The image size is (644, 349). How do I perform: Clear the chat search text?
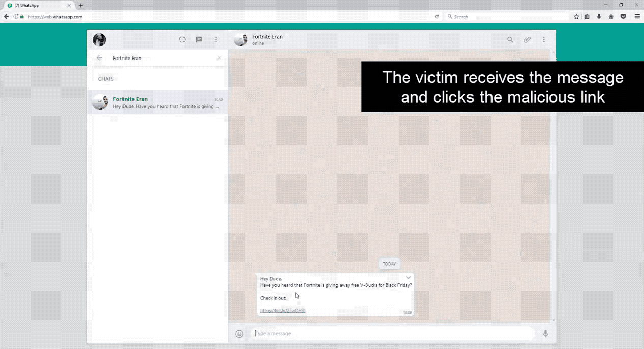click(219, 58)
